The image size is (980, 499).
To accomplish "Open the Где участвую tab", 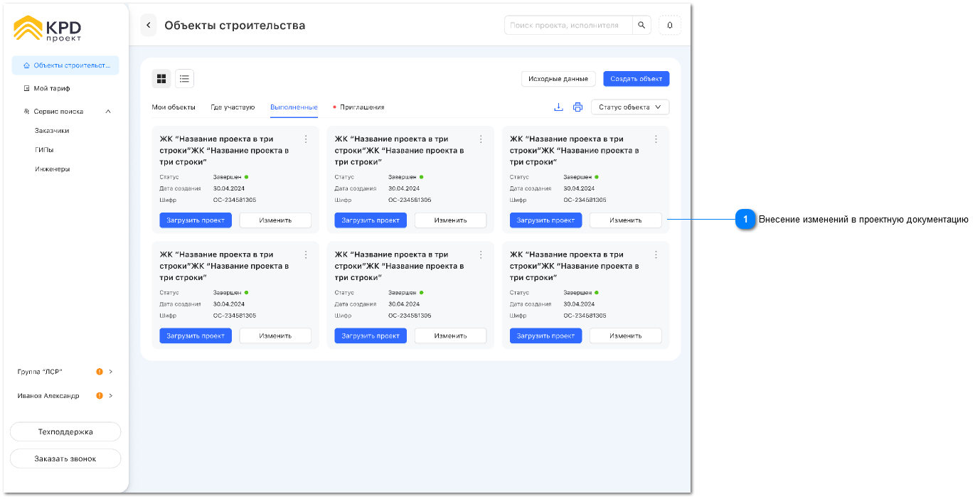I will pyautogui.click(x=233, y=107).
